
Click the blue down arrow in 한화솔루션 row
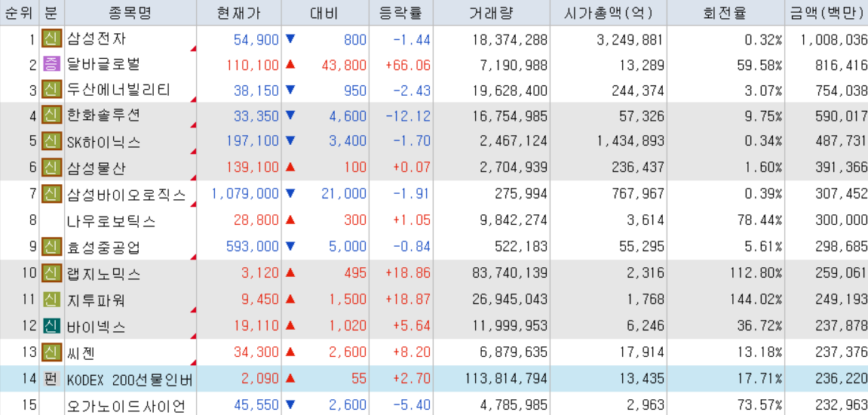click(x=290, y=115)
